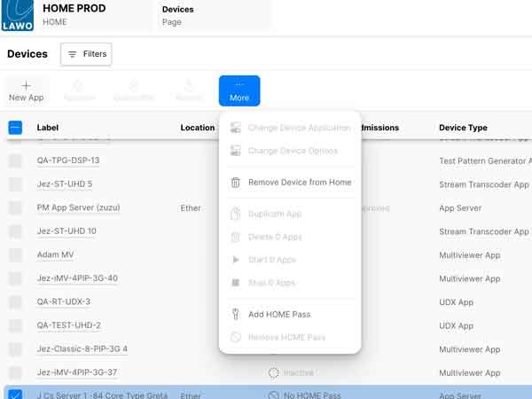Click the LAWO logo
This screenshot has height=399, width=532.
tap(18, 15)
